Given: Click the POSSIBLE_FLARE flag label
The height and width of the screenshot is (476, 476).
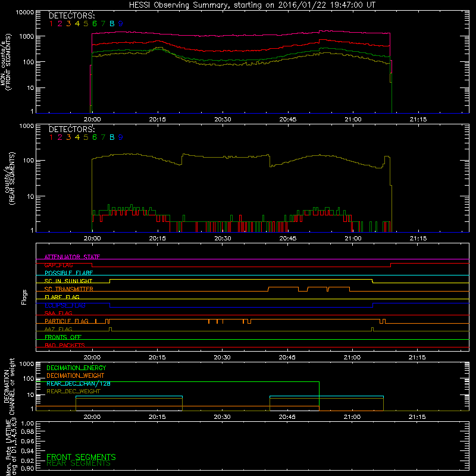Looking at the screenshot, I should (68, 273).
